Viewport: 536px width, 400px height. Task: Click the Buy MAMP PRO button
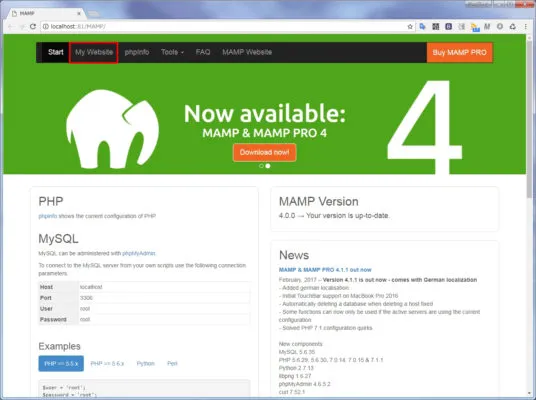459,52
